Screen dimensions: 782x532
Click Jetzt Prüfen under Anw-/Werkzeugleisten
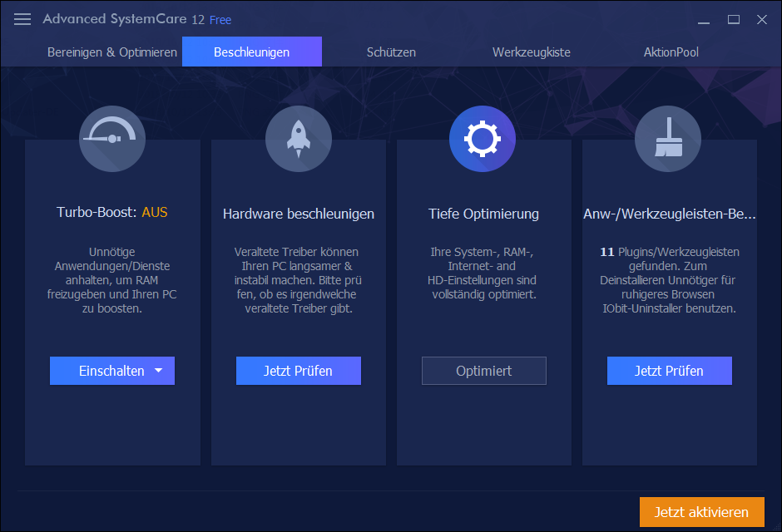[x=670, y=371]
